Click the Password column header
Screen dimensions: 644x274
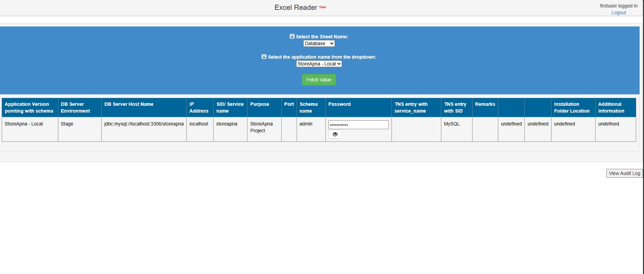339,104
